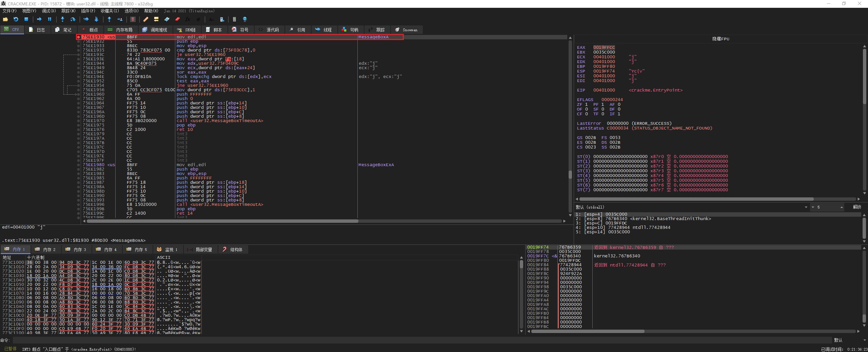Click the Step Into icon
The width and height of the screenshot is (868, 352).
(62, 19)
